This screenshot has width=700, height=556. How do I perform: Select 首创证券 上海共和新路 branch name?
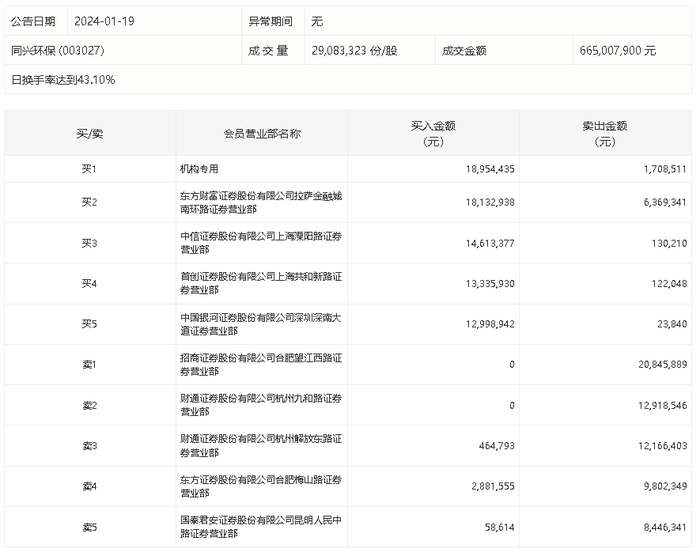[x=261, y=283]
